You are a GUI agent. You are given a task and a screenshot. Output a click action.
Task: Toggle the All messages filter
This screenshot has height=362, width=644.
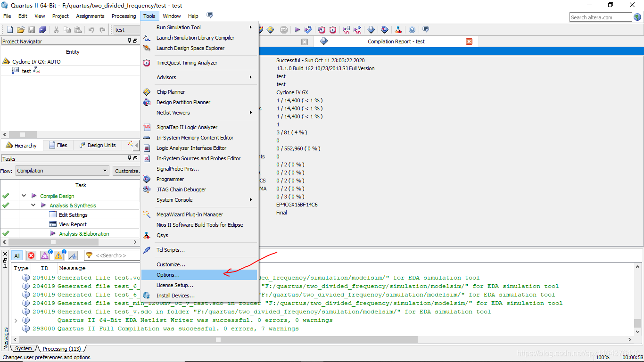tap(17, 255)
